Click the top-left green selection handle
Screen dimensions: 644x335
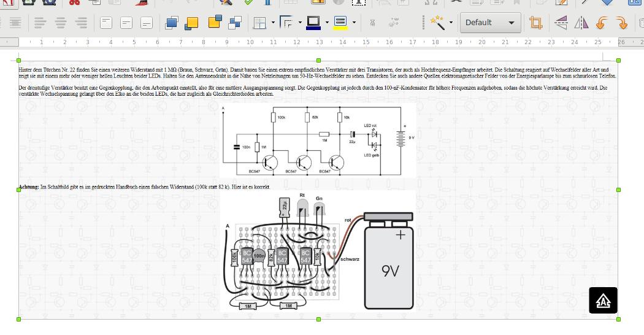tap(19, 60)
